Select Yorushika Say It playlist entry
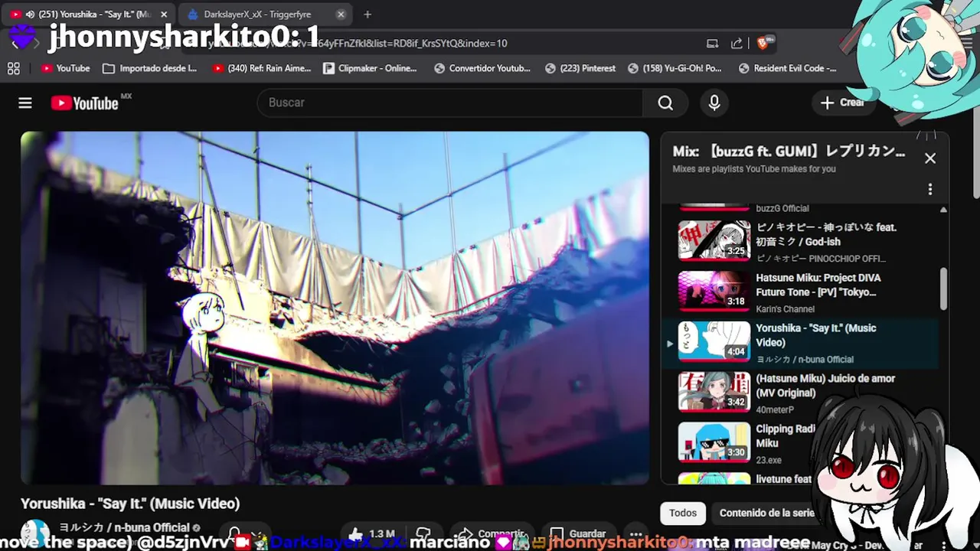This screenshot has width=980, height=551. pyautogui.click(x=800, y=343)
